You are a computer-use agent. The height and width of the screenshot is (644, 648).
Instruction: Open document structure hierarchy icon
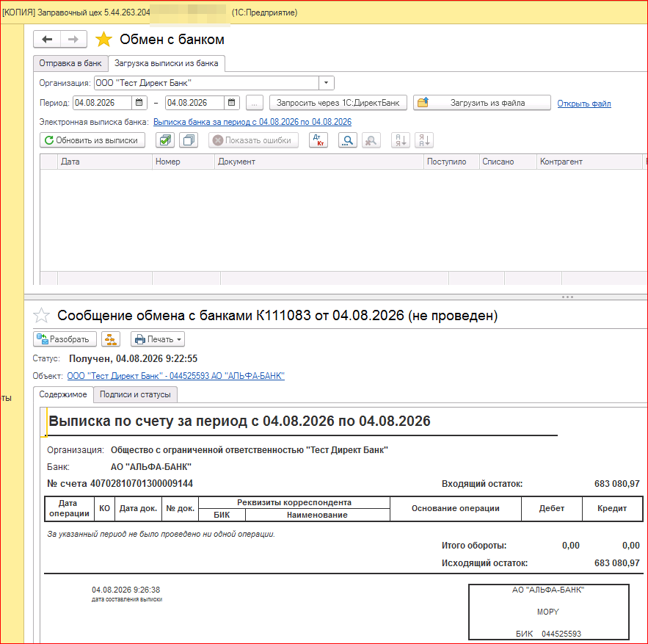point(111,339)
